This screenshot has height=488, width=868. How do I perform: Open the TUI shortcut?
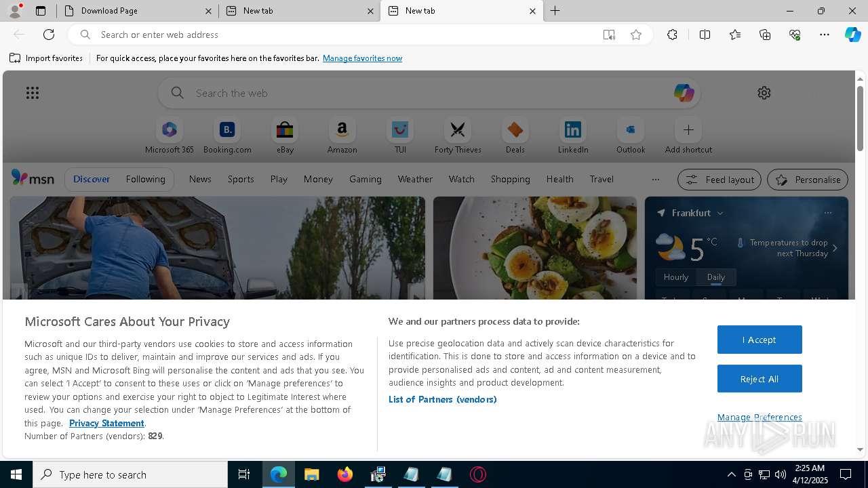point(400,136)
